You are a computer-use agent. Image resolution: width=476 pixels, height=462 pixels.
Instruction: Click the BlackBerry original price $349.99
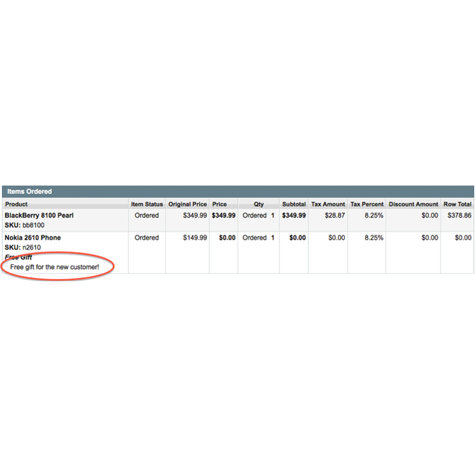(195, 215)
